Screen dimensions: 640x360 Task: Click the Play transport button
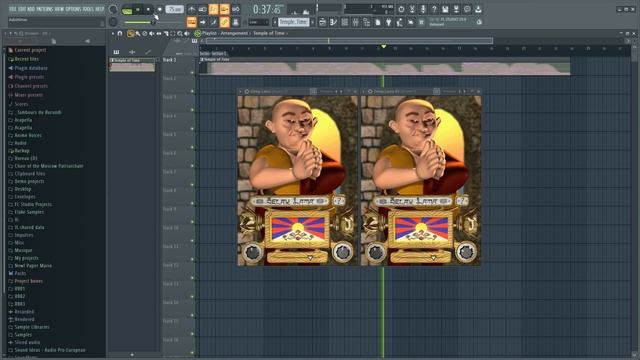point(138,9)
